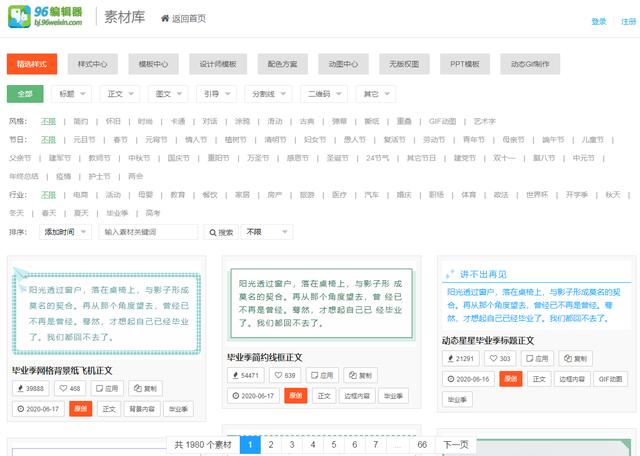Screen dimensions: 640x456
Task: Click the green 全部 button
Action: (25, 94)
